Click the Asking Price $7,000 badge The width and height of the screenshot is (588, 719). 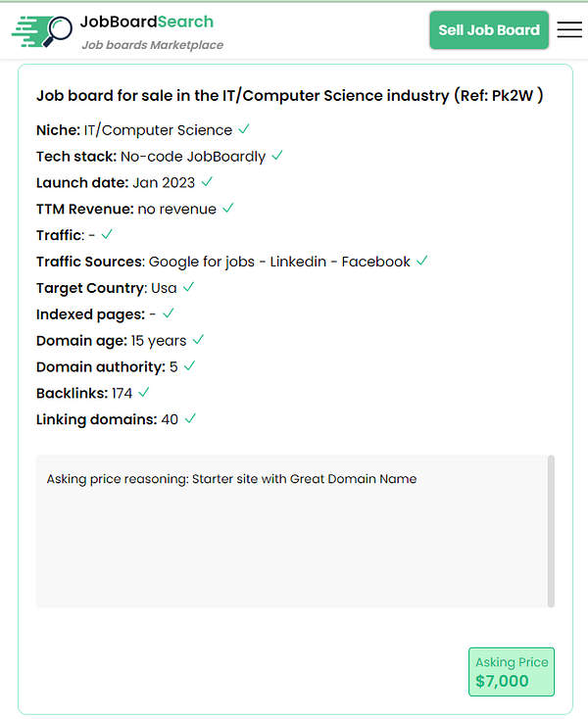pyautogui.click(x=512, y=672)
